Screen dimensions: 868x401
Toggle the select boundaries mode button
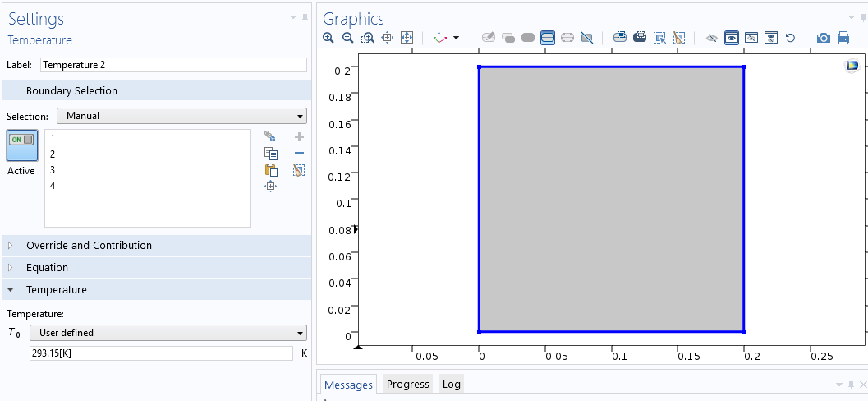pyautogui.click(x=548, y=38)
